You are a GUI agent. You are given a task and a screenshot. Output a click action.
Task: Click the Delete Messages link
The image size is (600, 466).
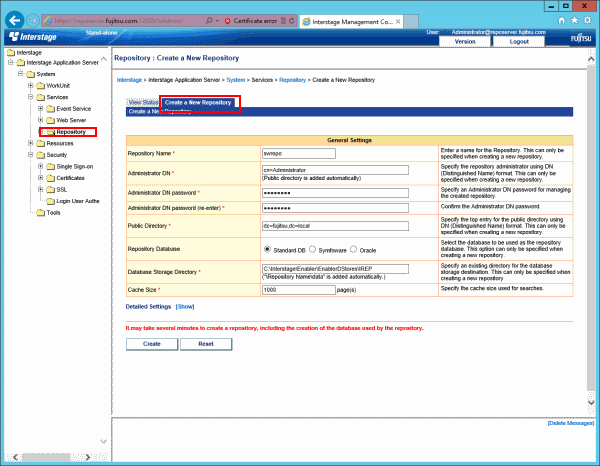(571, 423)
